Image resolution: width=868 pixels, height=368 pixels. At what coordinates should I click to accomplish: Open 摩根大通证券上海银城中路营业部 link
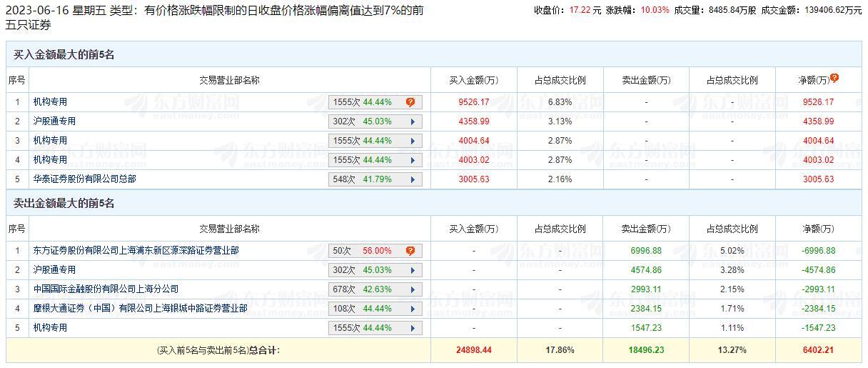click(140, 309)
